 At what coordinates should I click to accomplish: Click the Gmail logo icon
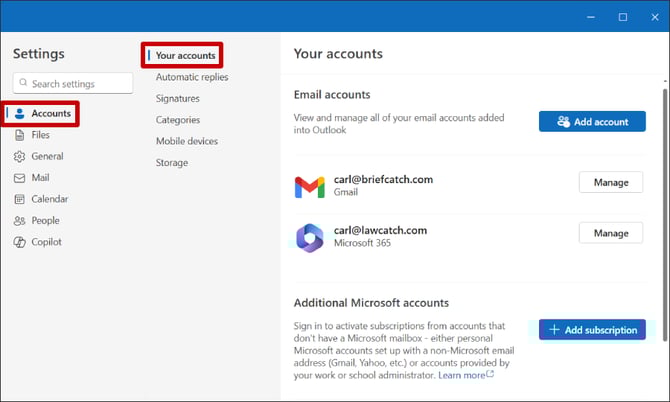[309, 187]
